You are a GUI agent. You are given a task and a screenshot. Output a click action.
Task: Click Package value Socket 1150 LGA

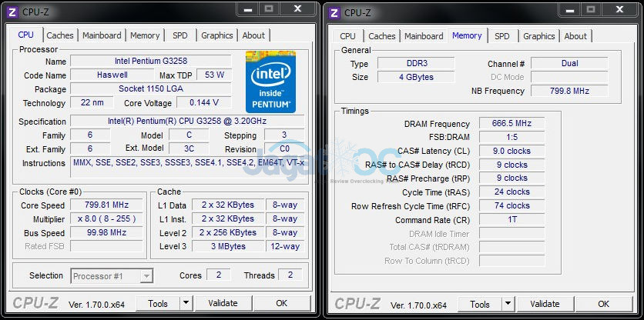click(x=151, y=88)
